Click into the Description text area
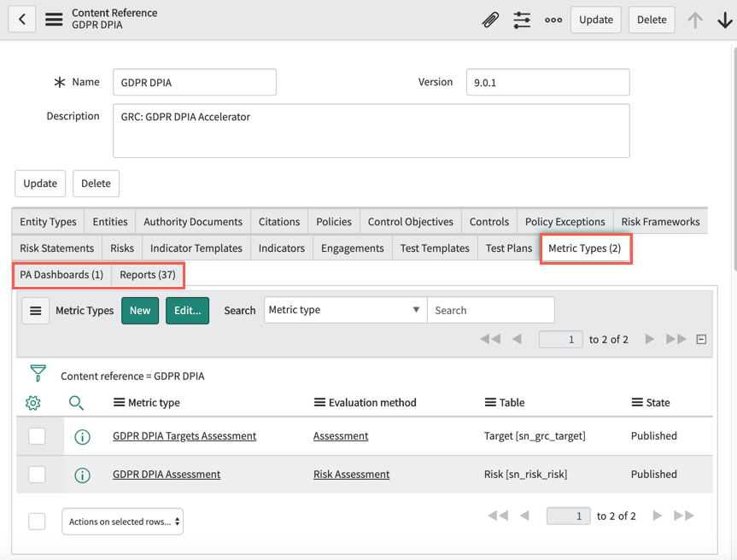 click(x=371, y=131)
